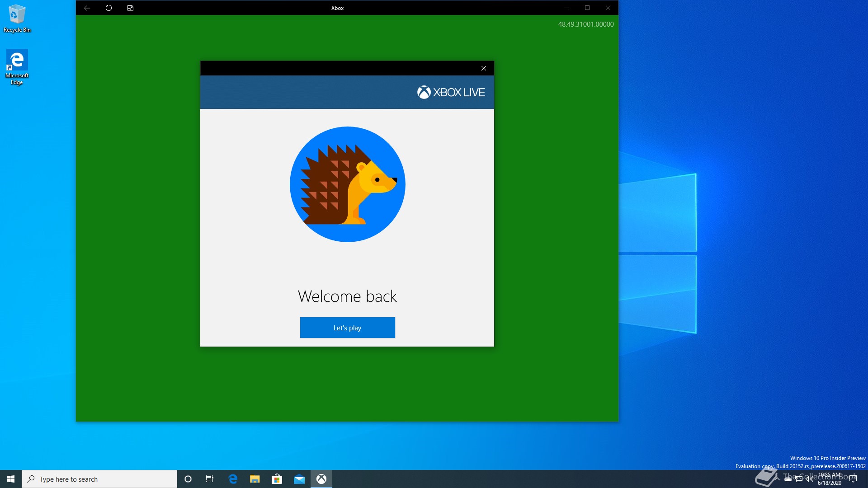Select the hedgehog gamerpic avatar

[x=347, y=184]
